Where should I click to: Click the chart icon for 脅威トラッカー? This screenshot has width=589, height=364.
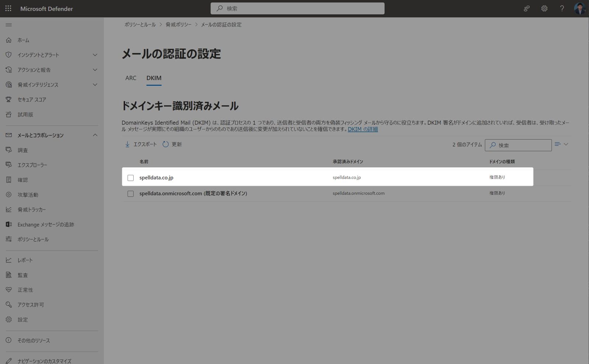point(8,209)
